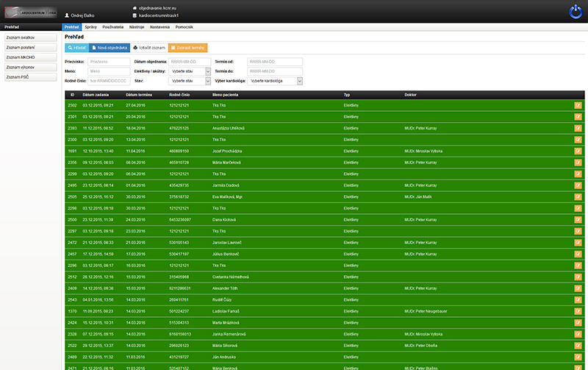Open edit icon for Anastázia Uhlíková row
The width and height of the screenshot is (588, 370).
pyautogui.click(x=578, y=128)
